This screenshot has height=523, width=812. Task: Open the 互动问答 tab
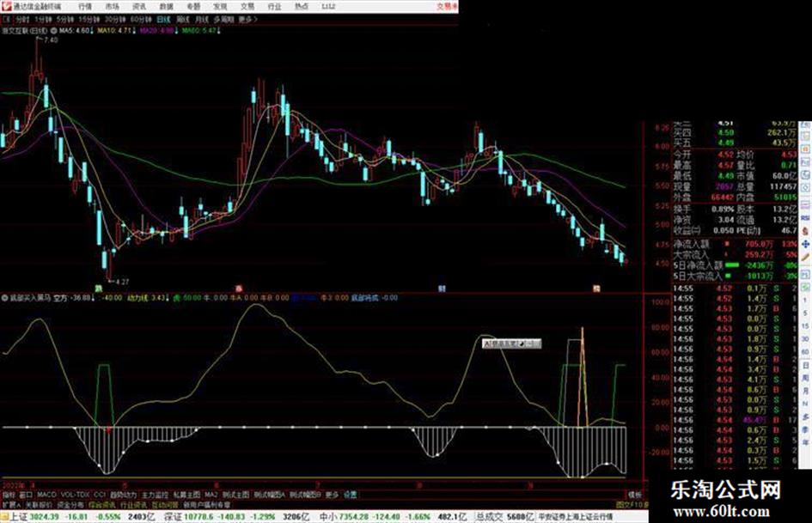coord(165,504)
